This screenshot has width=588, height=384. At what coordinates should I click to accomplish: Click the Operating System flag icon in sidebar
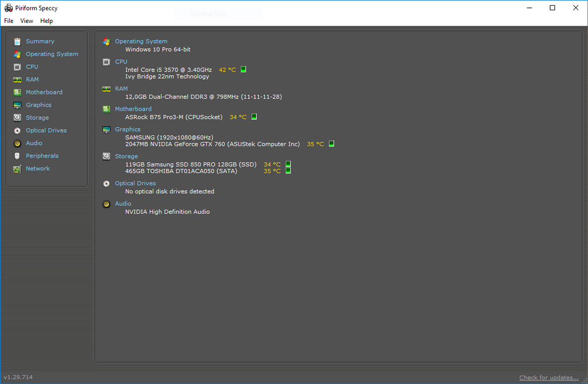coord(17,55)
